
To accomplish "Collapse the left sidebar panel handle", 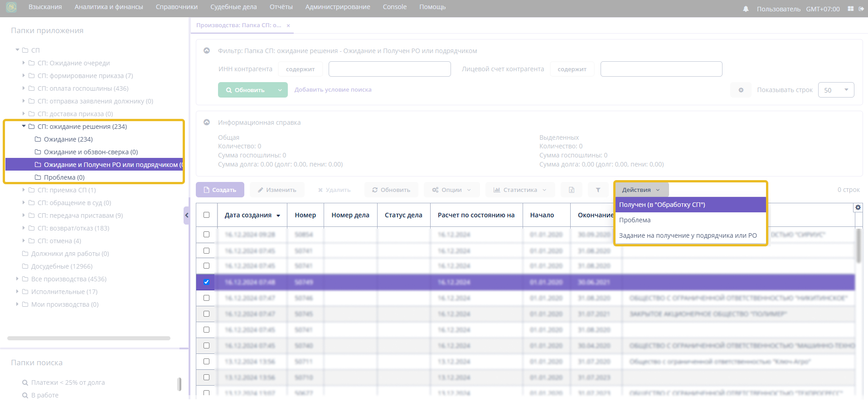I will pyautogui.click(x=186, y=216).
